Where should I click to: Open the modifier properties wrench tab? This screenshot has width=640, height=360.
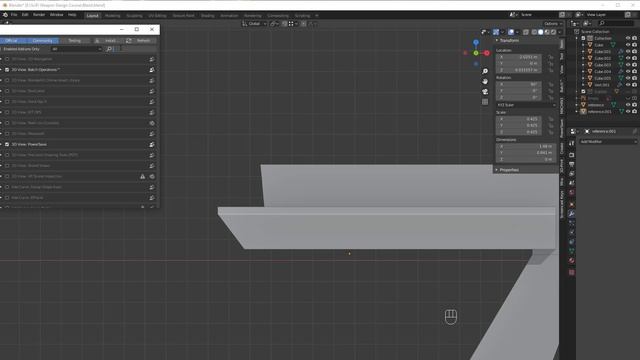(x=571, y=213)
